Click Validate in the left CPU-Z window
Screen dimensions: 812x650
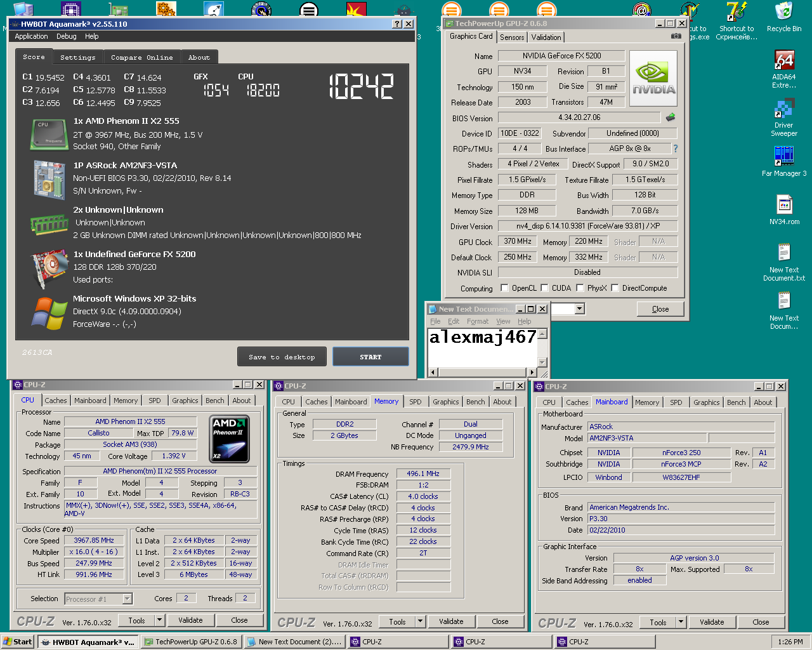pyautogui.click(x=190, y=620)
